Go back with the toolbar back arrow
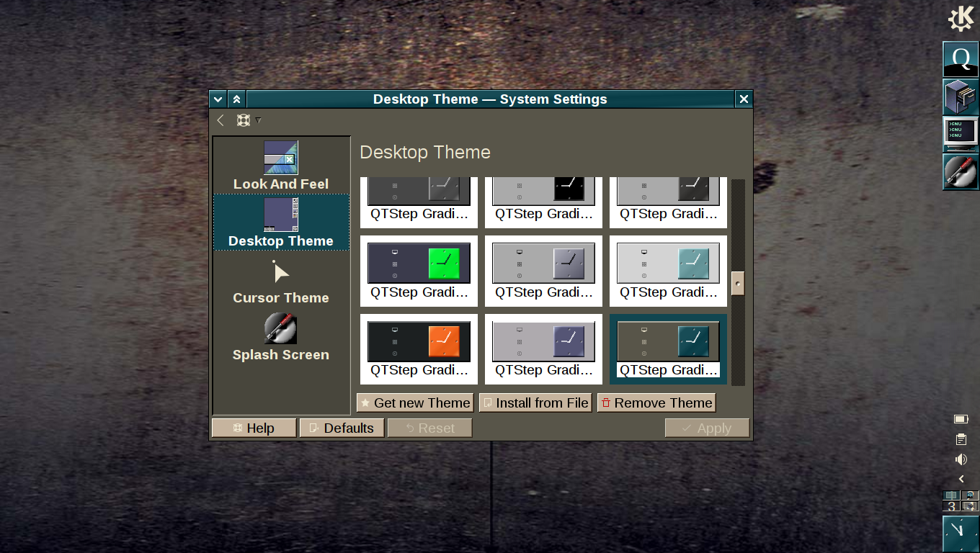Screen dimensions: 980x553 [220, 120]
